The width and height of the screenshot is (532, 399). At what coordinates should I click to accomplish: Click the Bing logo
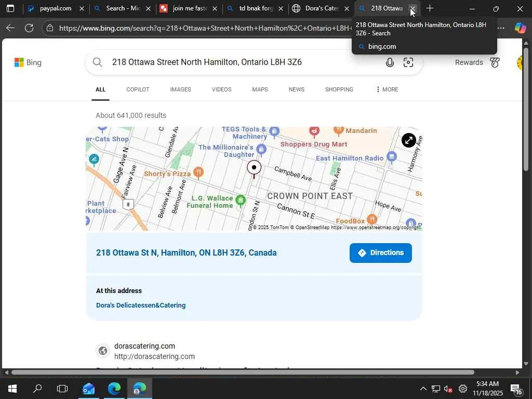(x=28, y=62)
